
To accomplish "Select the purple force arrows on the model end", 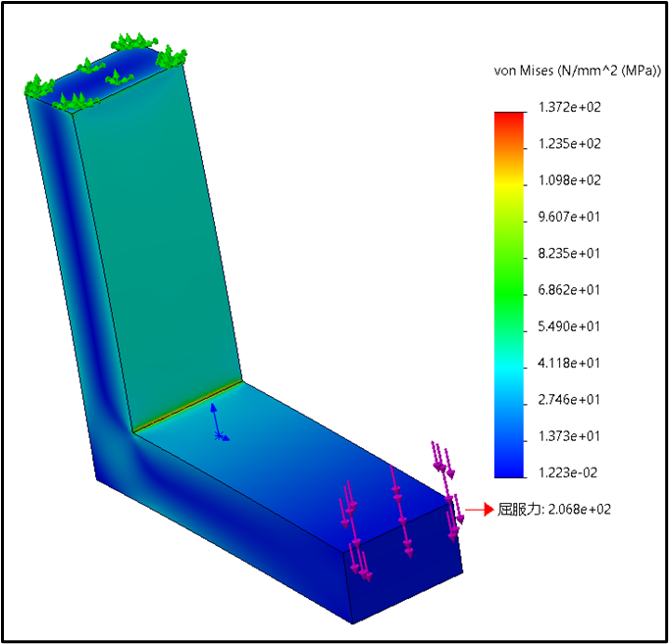I will click(400, 510).
